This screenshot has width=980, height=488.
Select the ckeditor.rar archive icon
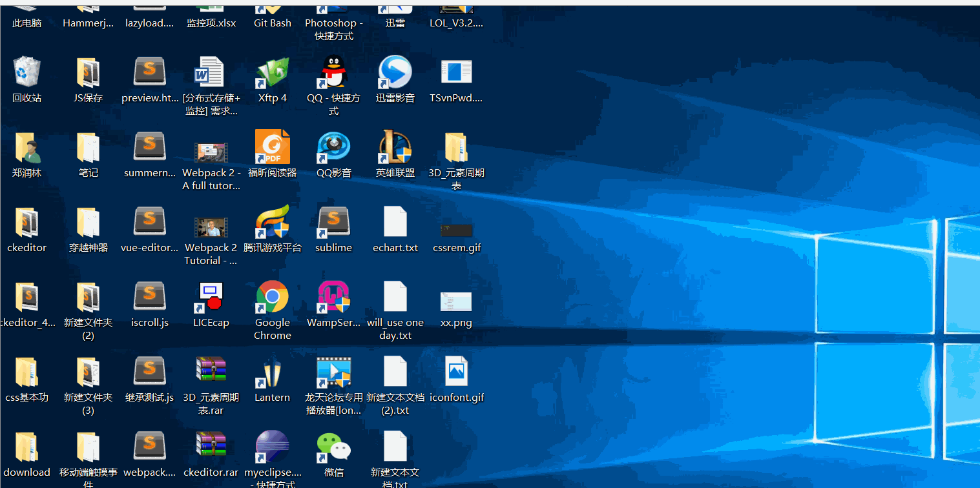(x=211, y=445)
